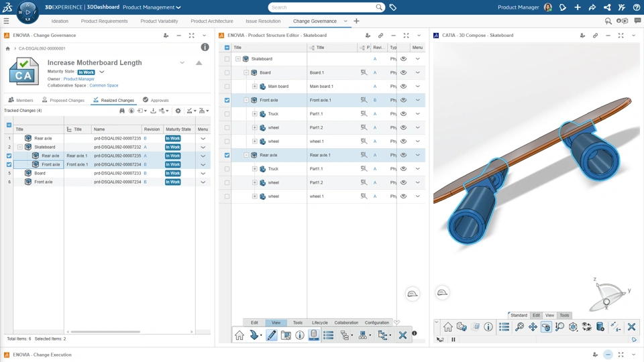Click the home icon in 3D Compose toolbar
The height and width of the screenshot is (362, 644).
[x=447, y=326]
